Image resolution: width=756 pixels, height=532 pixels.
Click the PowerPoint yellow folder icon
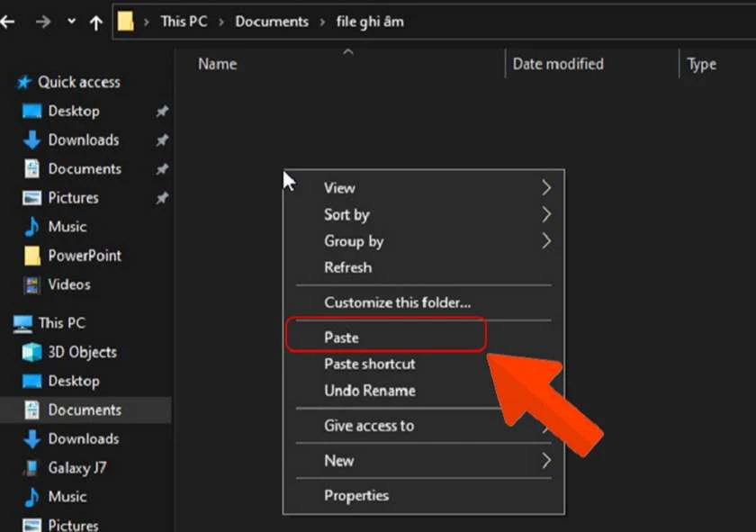point(32,256)
